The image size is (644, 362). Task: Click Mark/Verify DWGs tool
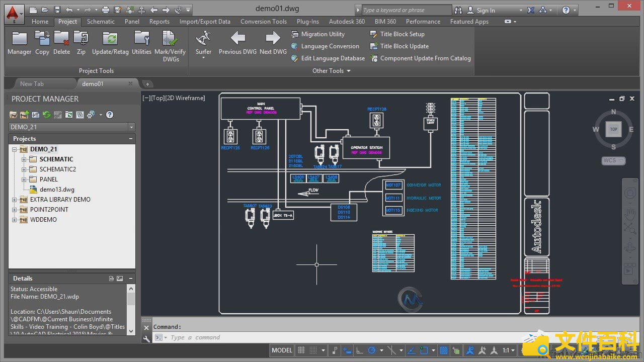tap(170, 46)
